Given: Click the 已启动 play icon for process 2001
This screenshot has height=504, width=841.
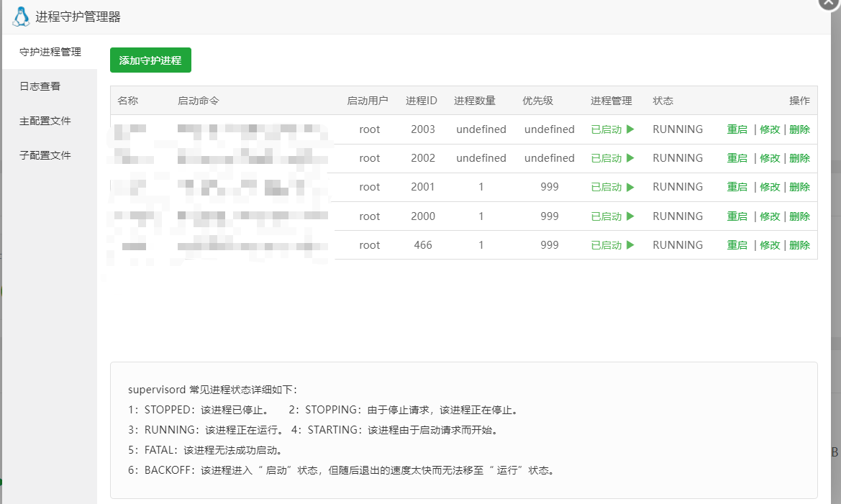Looking at the screenshot, I should click(630, 187).
